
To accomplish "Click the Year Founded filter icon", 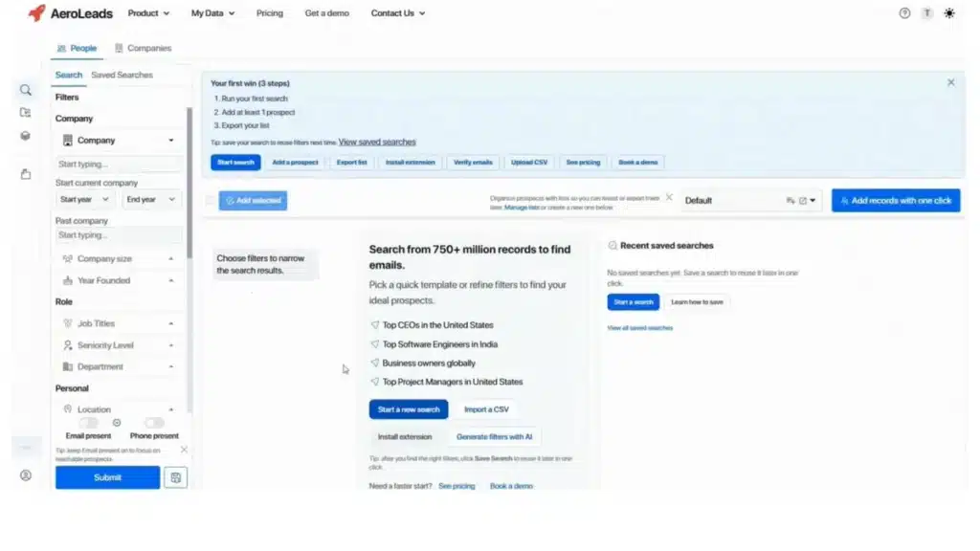I will (x=68, y=280).
